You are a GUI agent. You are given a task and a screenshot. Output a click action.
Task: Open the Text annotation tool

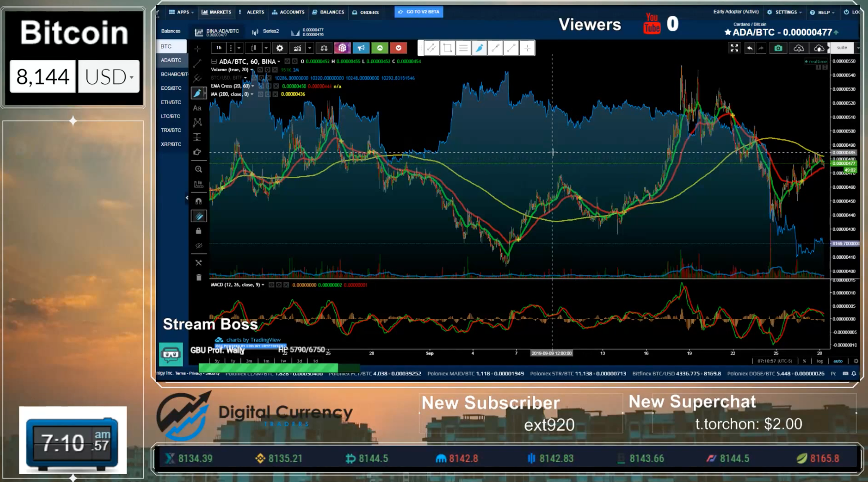[x=198, y=108]
